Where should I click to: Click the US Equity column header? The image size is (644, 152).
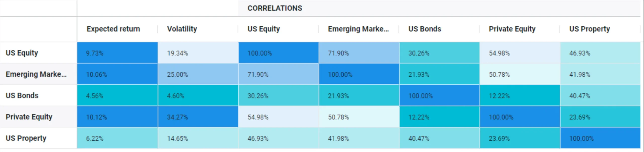(264, 29)
